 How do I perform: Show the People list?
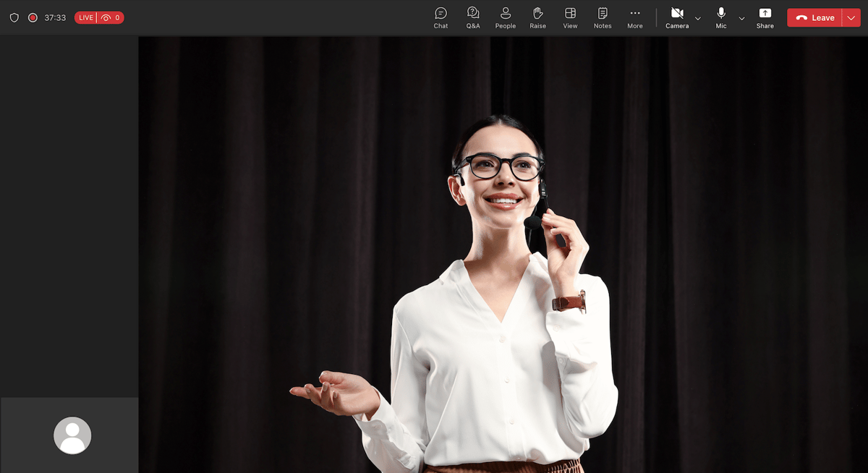[506, 17]
